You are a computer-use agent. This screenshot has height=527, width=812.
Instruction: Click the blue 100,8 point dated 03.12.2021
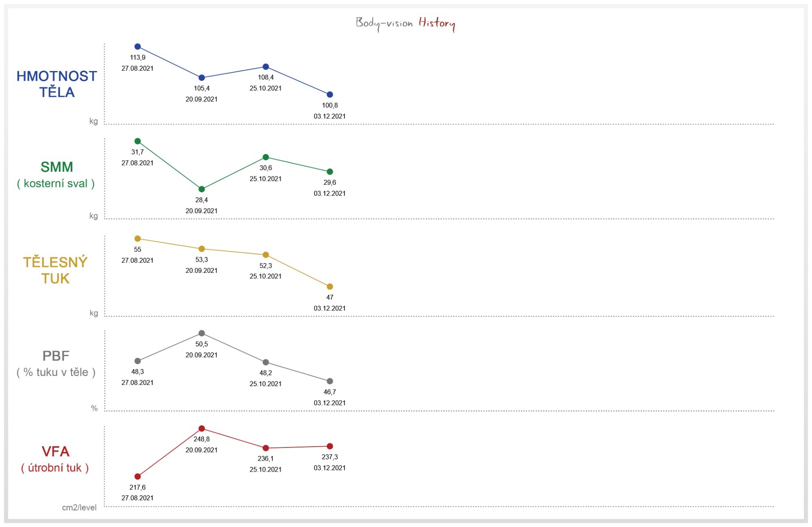pyautogui.click(x=330, y=95)
